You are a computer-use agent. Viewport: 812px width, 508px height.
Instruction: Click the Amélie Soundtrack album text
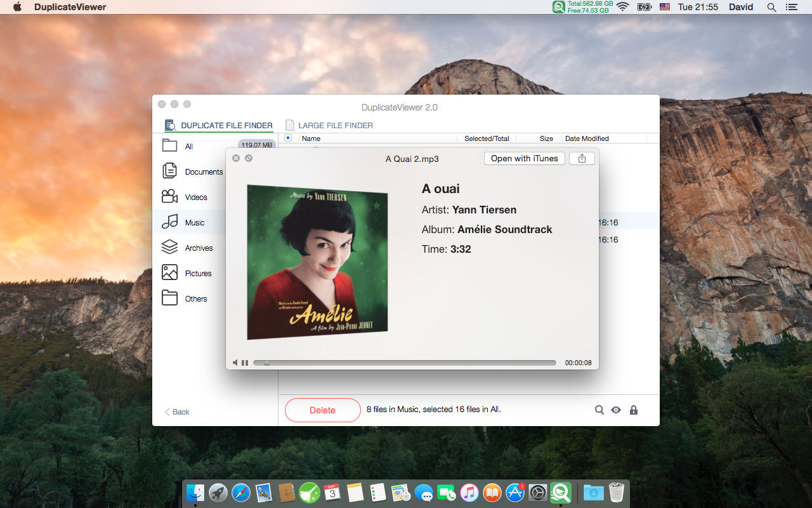[x=505, y=229]
